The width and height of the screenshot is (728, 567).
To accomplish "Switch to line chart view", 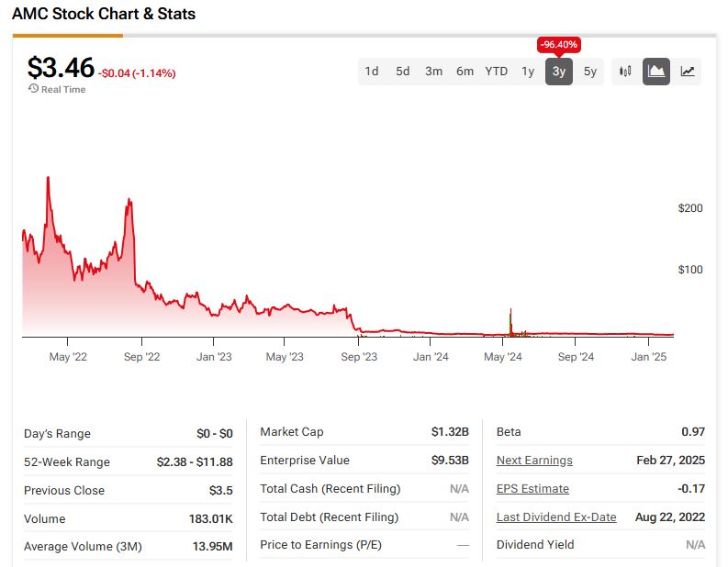I will pyautogui.click(x=688, y=72).
